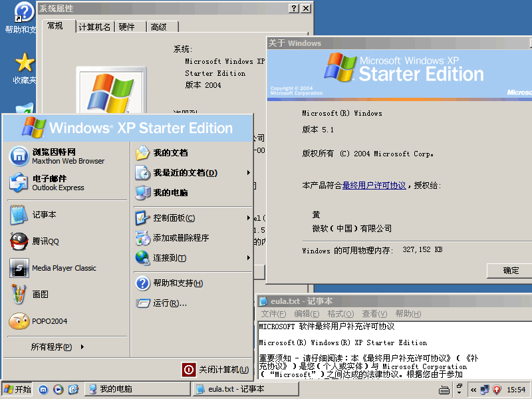Image resolution: width=532 pixels, height=399 pixels.
Task: Open Media Player Classic
Action: point(68,268)
